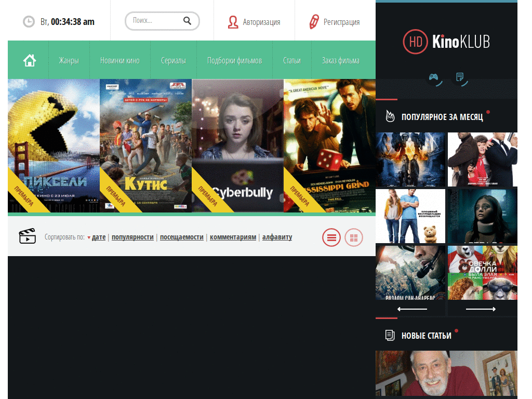The image size is (532, 399).
Task: Click the document icon near Новые статьи
Action: click(390, 335)
